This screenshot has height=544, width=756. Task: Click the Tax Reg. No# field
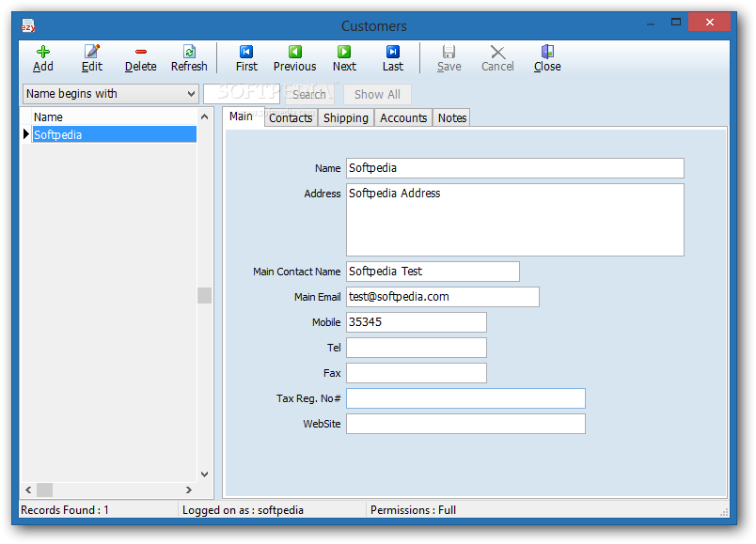[465, 398]
